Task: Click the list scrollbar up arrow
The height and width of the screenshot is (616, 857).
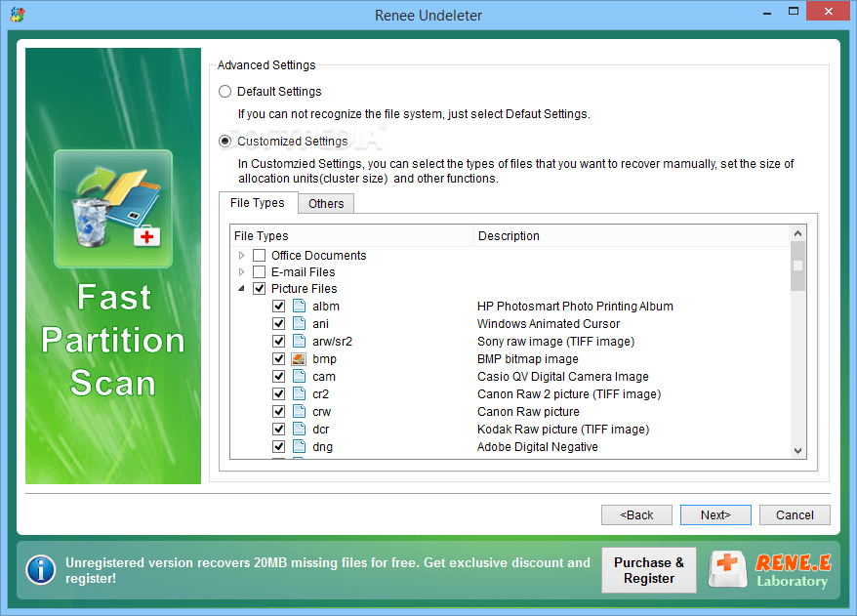Action: click(798, 233)
